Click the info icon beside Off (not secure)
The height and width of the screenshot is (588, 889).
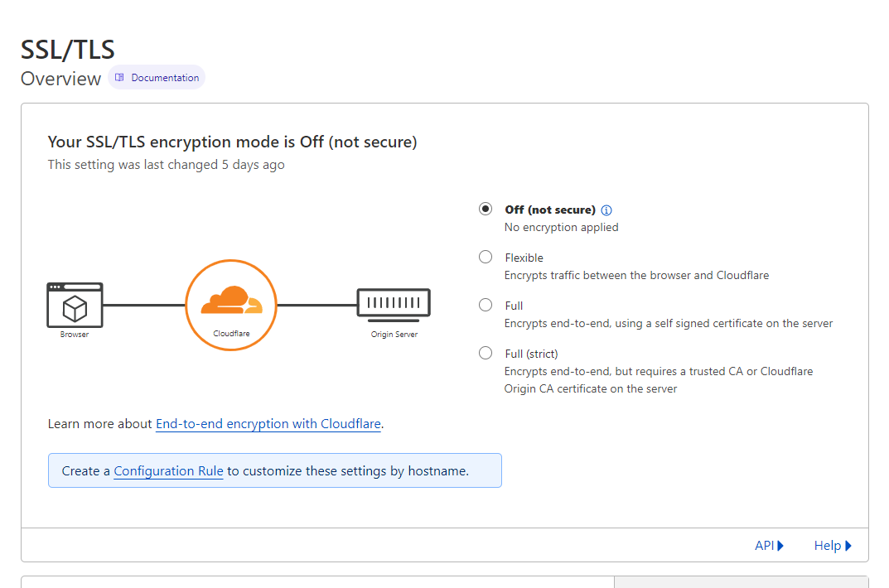[x=606, y=210]
